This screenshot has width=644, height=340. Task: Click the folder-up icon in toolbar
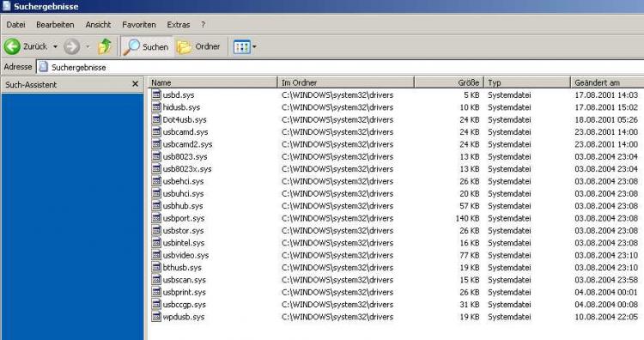tap(105, 46)
